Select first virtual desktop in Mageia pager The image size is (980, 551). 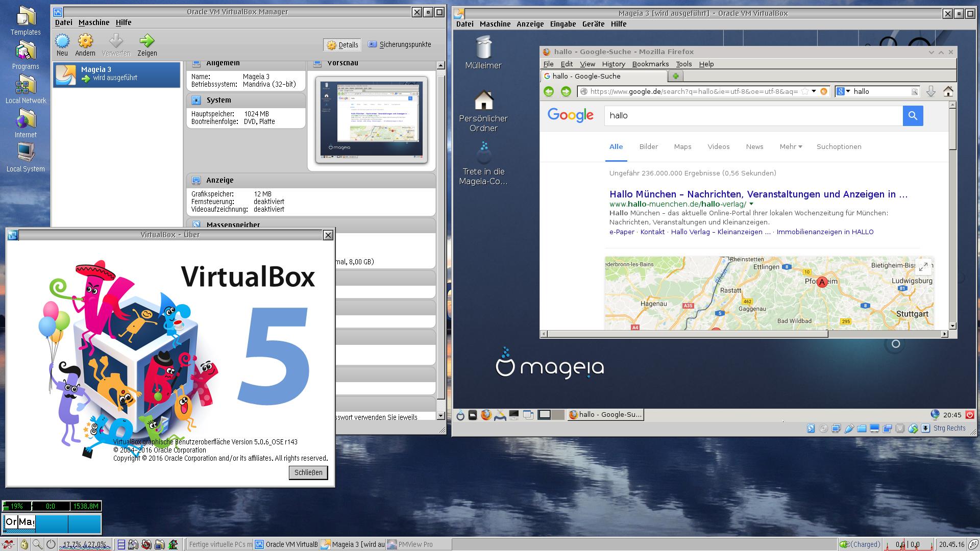545,415
